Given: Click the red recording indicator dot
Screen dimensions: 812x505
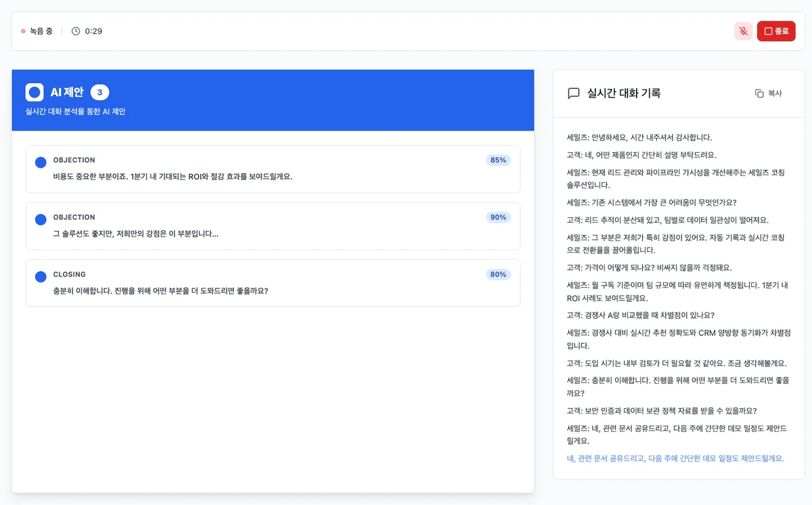Looking at the screenshot, I should (x=23, y=31).
